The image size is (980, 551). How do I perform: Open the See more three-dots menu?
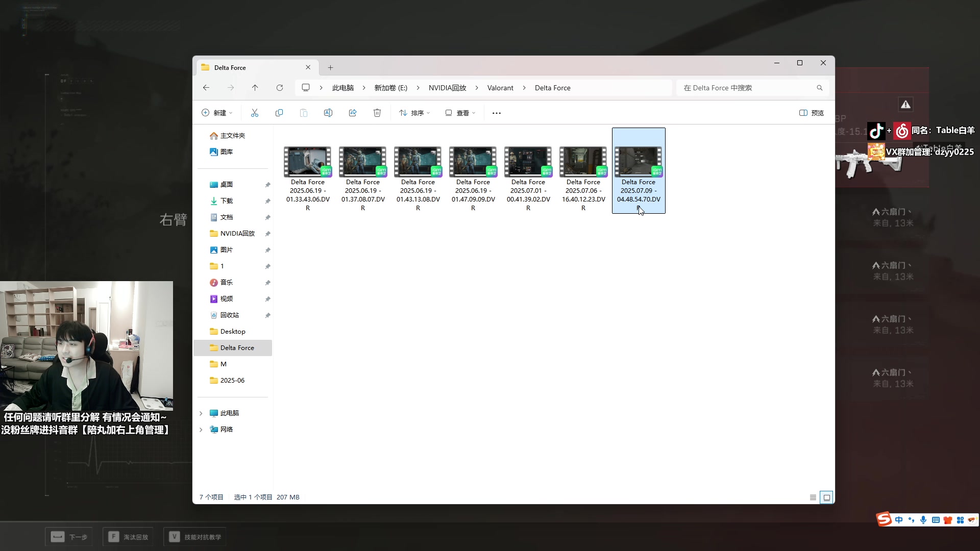(497, 113)
